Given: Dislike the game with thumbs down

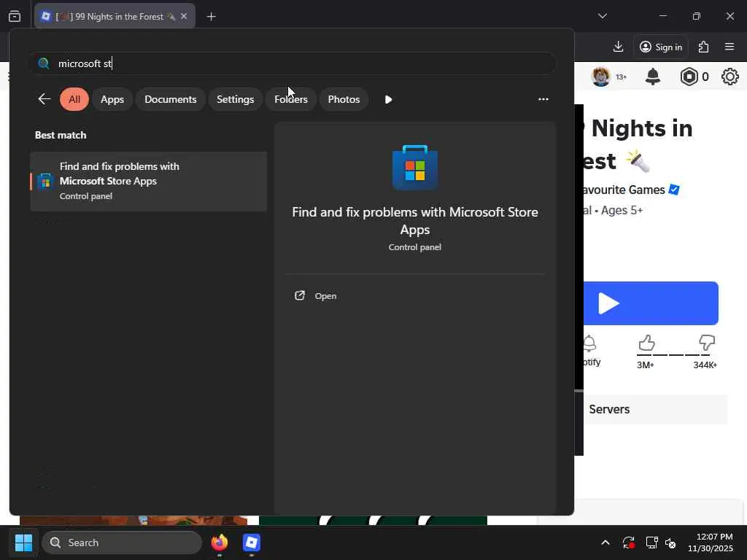Looking at the screenshot, I should click(706, 343).
